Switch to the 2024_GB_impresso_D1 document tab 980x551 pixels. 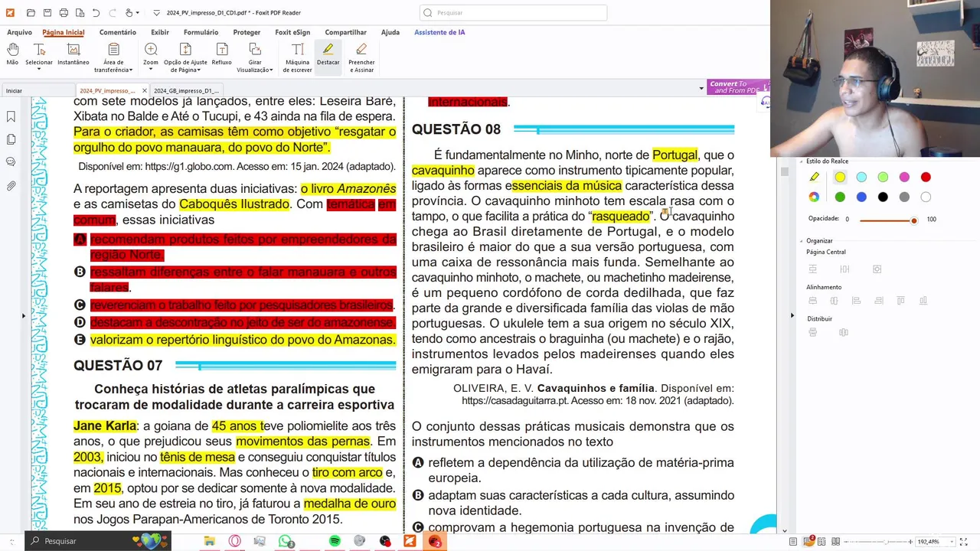pyautogui.click(x=186, y=90)
